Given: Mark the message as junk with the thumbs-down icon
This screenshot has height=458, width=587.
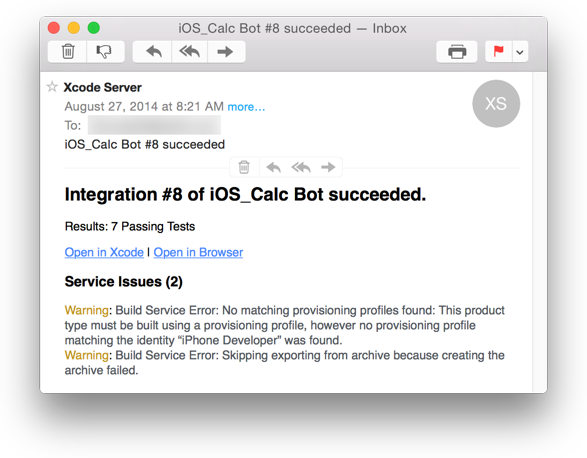Looking at the screenshot, I should [105, 51].
